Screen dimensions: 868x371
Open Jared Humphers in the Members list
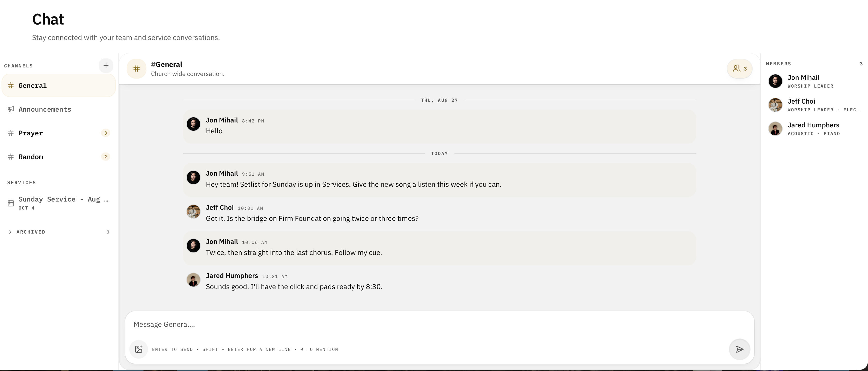tap(814, 129)
